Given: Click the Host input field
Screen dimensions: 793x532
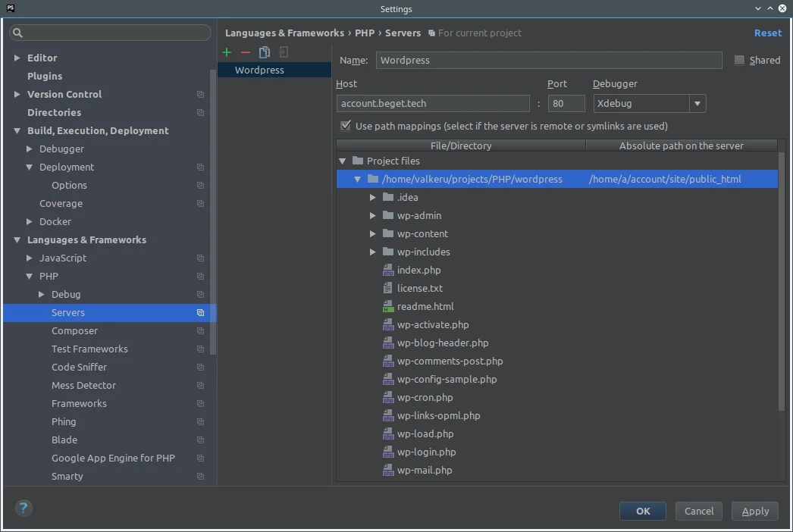Looking at the screenshot, I should (432, 103).
